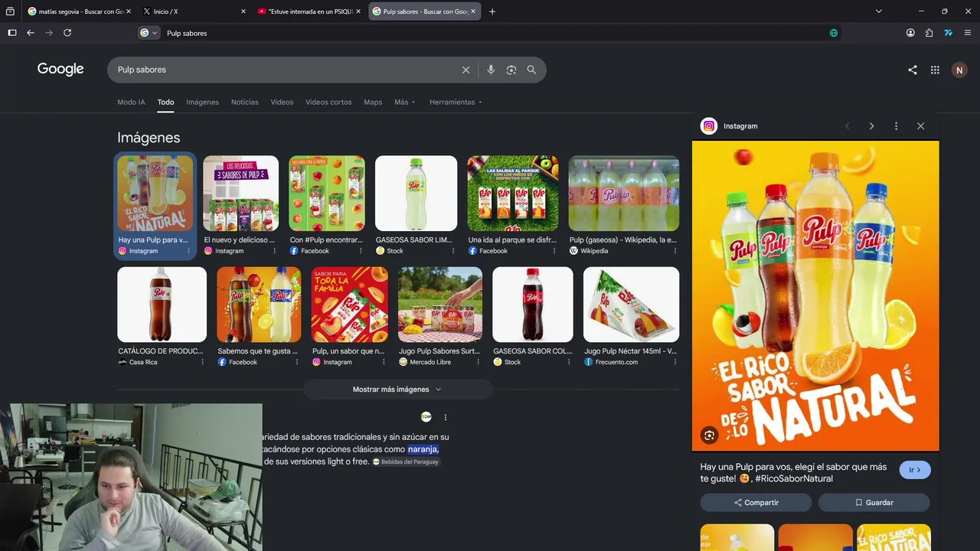Open options for 'Una ida al parque' result
Image resolution: width=980 pixels, height=551 pixels.
(554, 251)
